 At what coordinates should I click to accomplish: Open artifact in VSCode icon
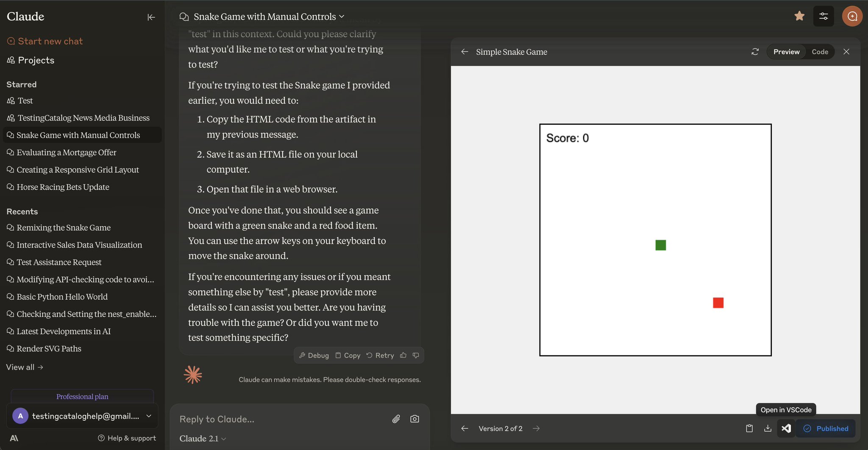pyautogui.click(x=786, y=428)
